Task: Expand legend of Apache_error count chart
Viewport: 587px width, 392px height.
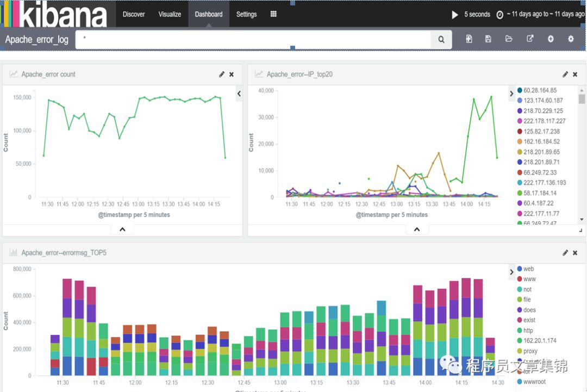Action: 239,94
